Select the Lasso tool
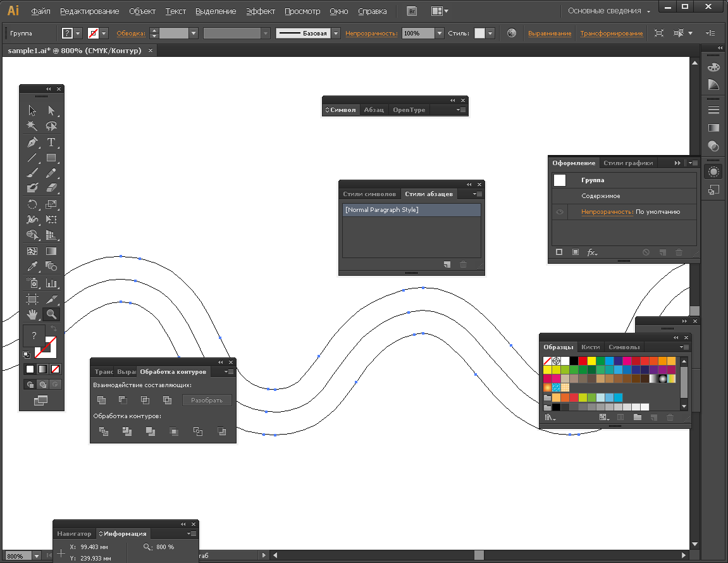This screenshot has height=563, width=728. (x=51, y=126)
